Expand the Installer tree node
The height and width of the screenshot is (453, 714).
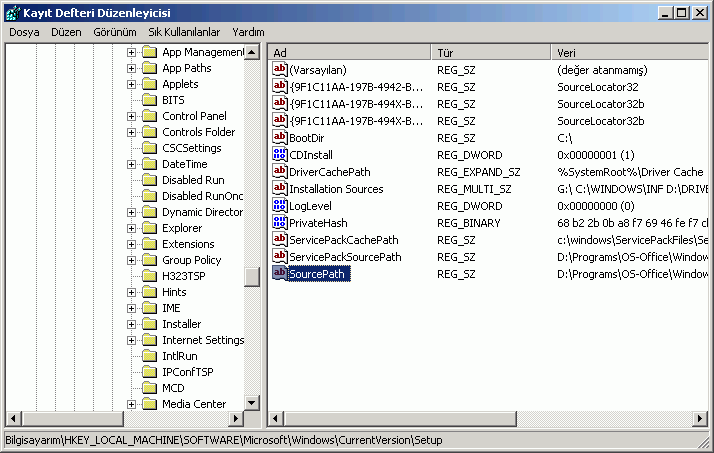[131, 324]
